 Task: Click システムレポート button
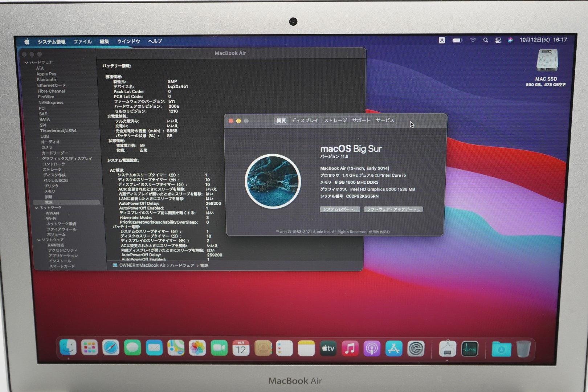340,209
